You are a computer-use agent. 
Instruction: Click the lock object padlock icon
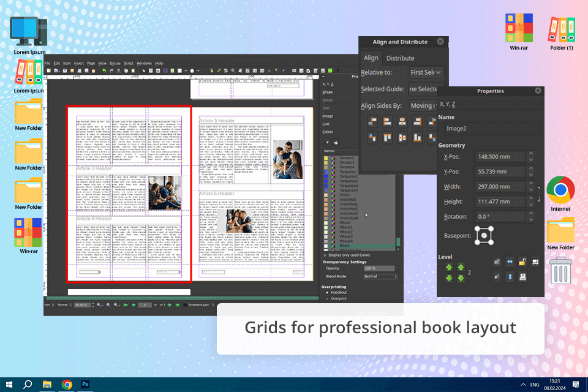point(522,262)
